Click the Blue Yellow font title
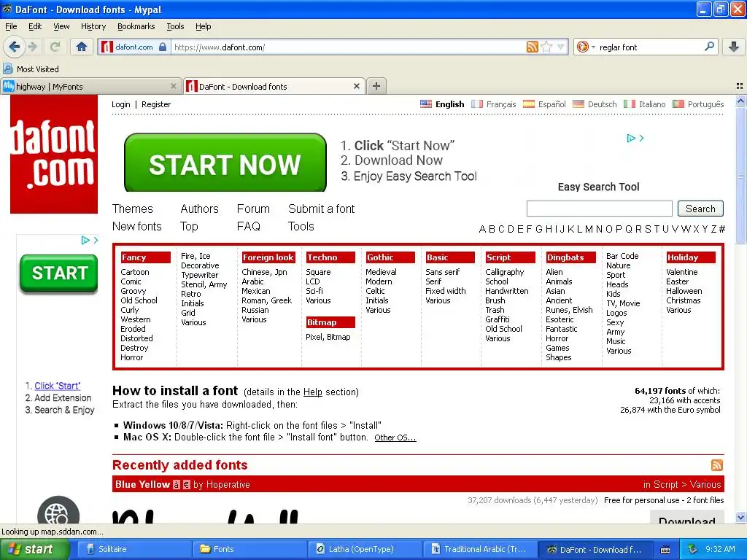 [x=142, y=484]
